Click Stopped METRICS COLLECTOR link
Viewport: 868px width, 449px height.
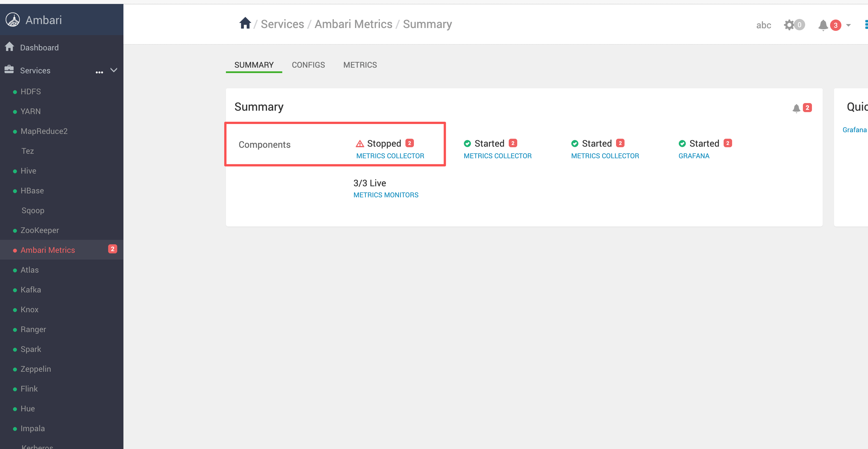(x=390, y=156)
